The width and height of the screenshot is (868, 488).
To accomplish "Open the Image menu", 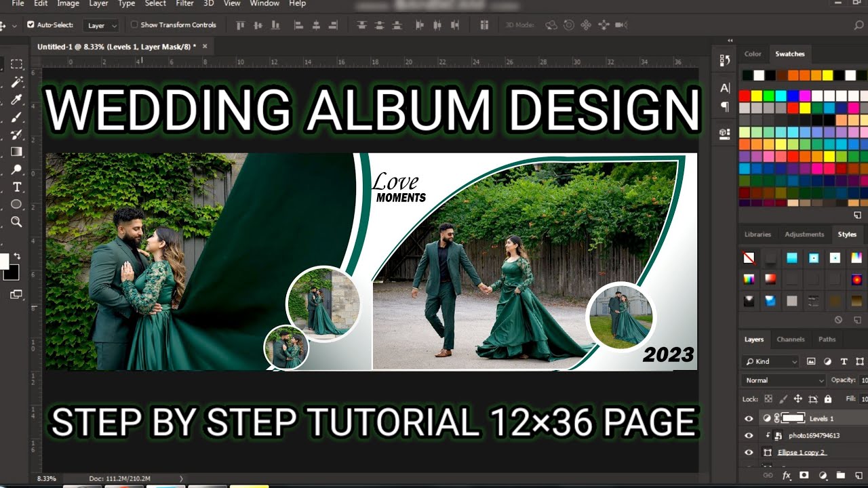I will (x=68, y=3).
